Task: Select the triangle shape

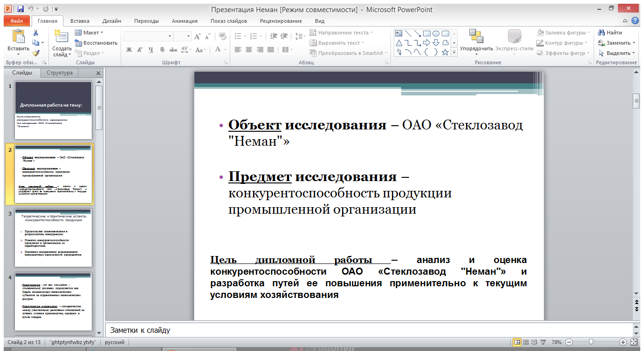Action: tap(398, 43)
